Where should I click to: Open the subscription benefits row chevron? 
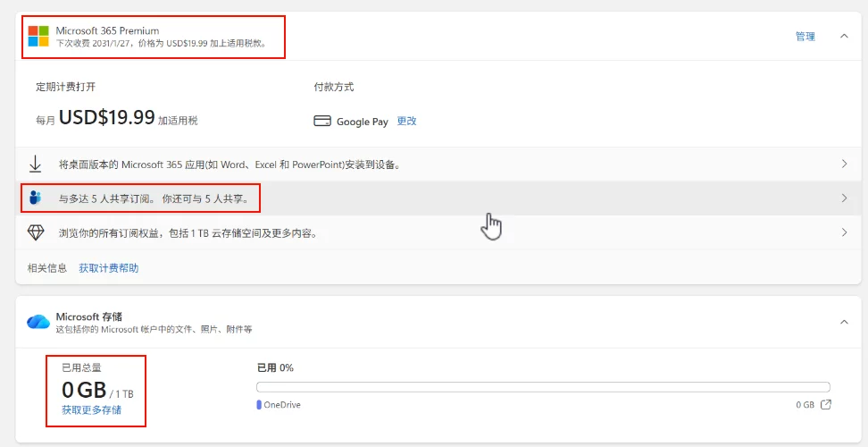point(844,232)
